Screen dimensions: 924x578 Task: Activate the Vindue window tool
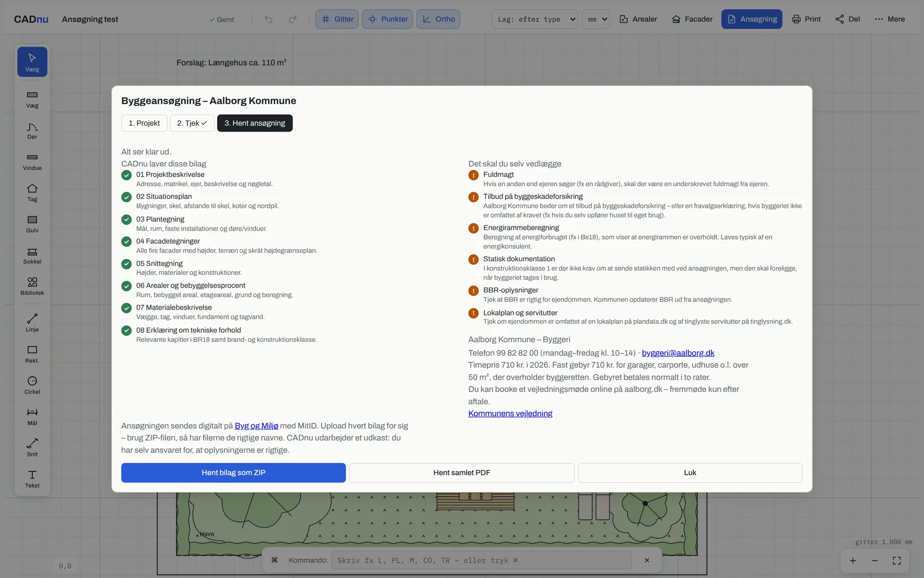point(32,162)
